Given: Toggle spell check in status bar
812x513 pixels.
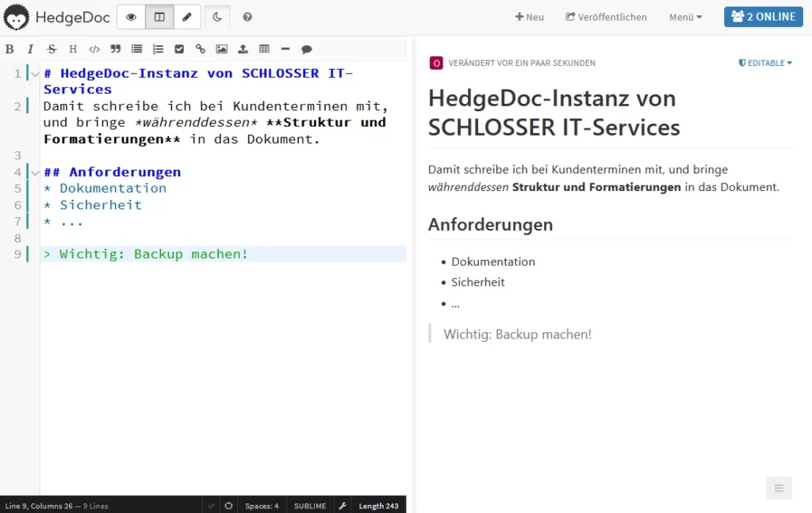Looking at the screenshot, I should click(211, 506).
